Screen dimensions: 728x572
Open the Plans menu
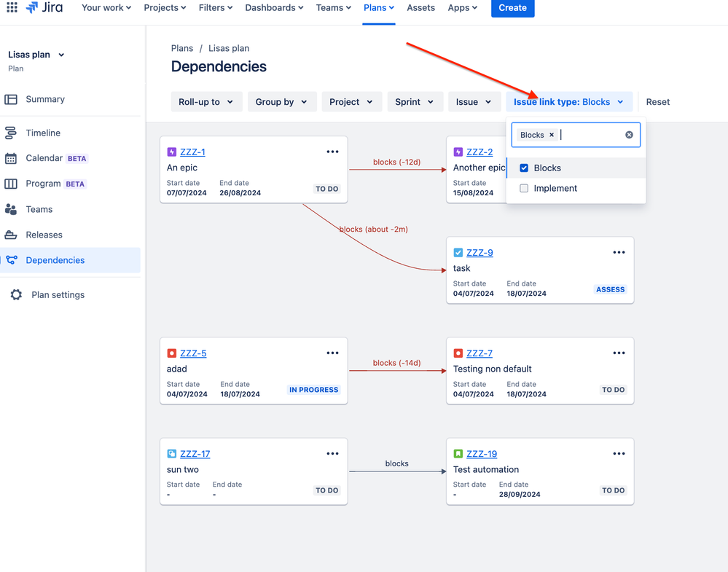coord(379,7)
